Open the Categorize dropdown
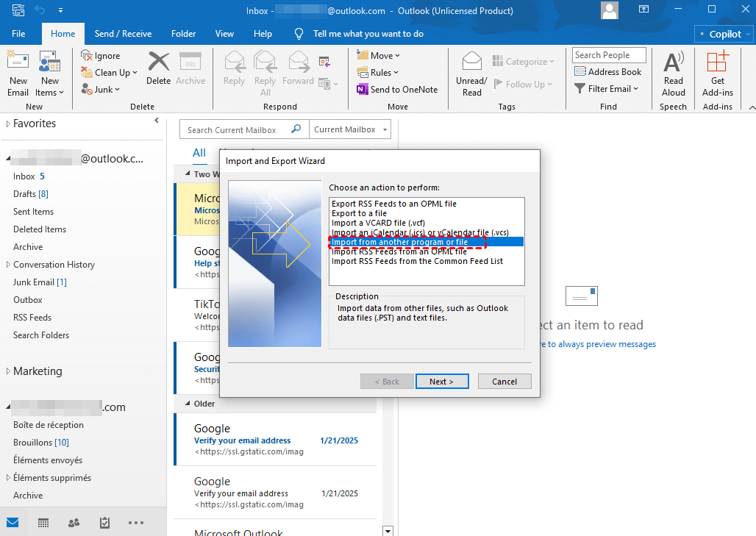 pyautogui.click(x=523, y=61)
